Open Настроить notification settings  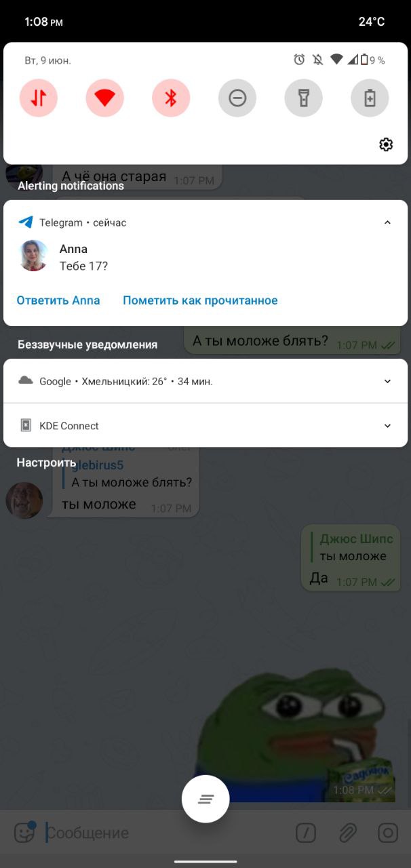tap(46, 462)
